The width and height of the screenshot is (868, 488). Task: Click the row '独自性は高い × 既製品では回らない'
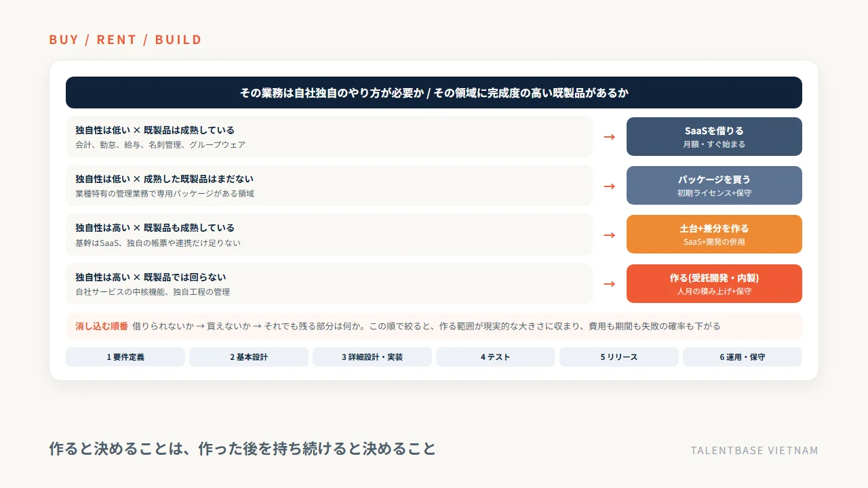(x=329, y=283)
